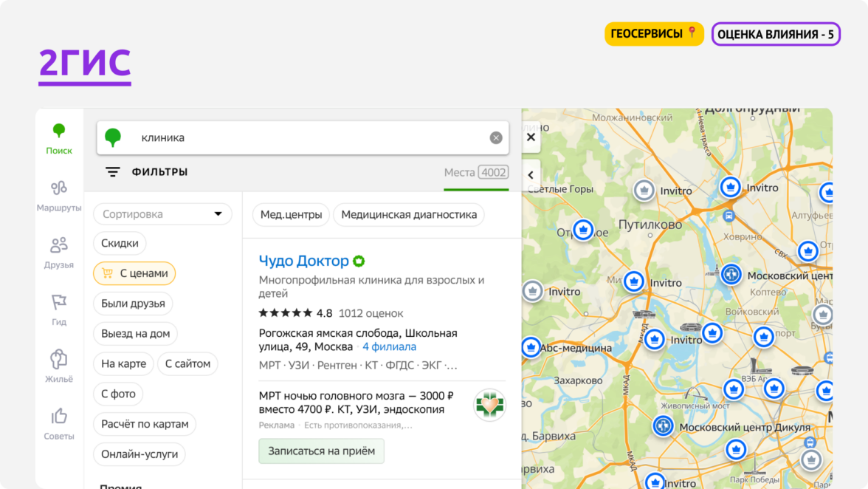Open the 4 филиала link
This screenshot has width=868, height=489.
[x=389, y=346]
